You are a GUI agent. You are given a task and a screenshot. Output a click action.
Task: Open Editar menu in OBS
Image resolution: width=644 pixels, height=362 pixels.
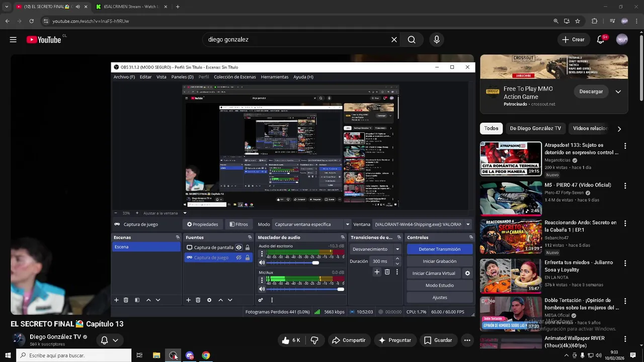(x=145, y=77)
